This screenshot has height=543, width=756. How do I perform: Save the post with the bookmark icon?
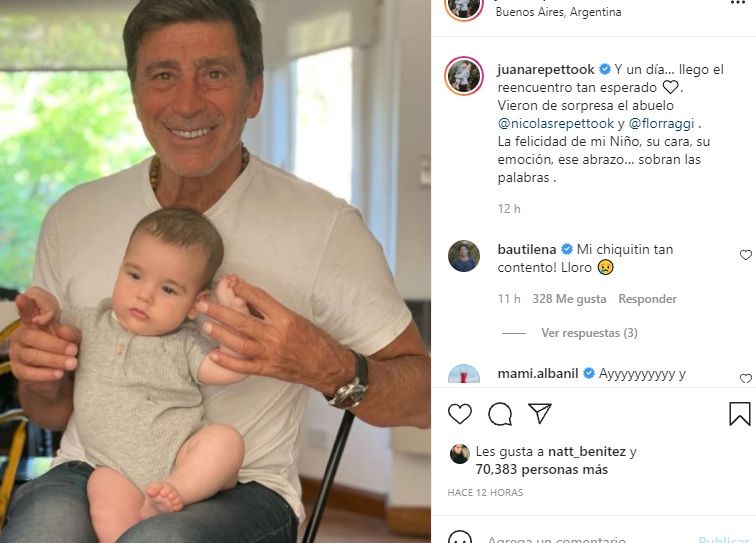[x=739, y=414]
